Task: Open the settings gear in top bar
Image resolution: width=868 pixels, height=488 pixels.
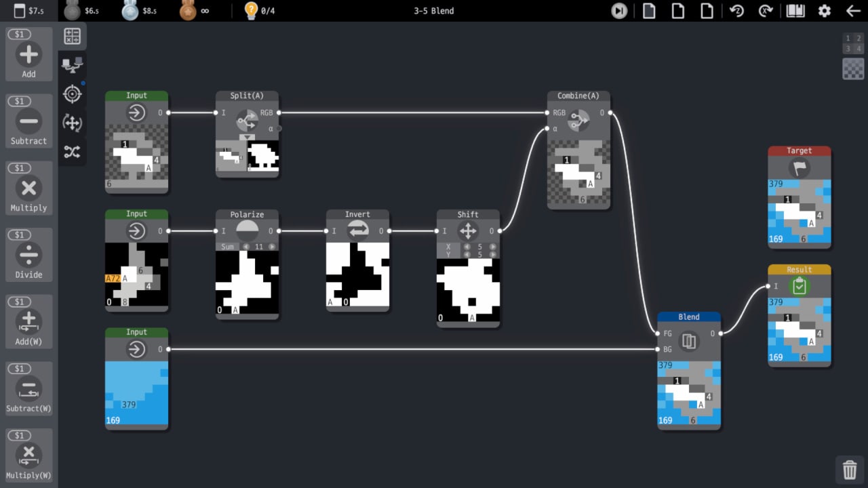Action: click(824, 11)
